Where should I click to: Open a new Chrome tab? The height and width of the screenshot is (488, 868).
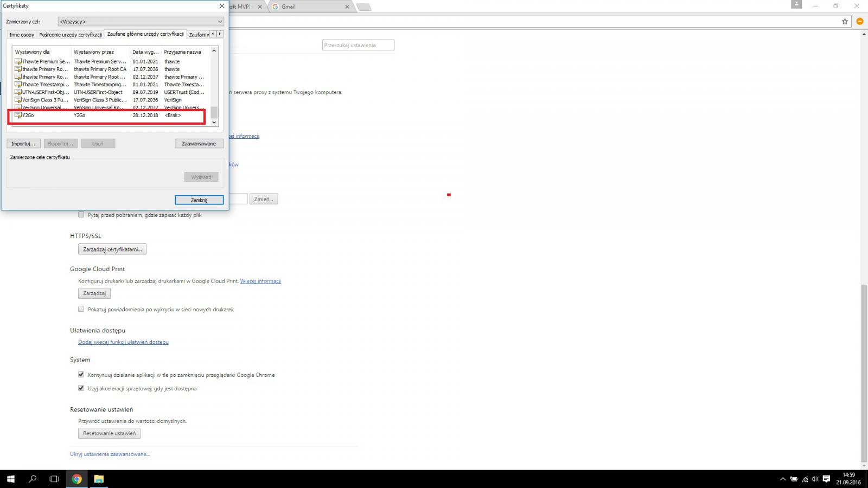(364, 7)
